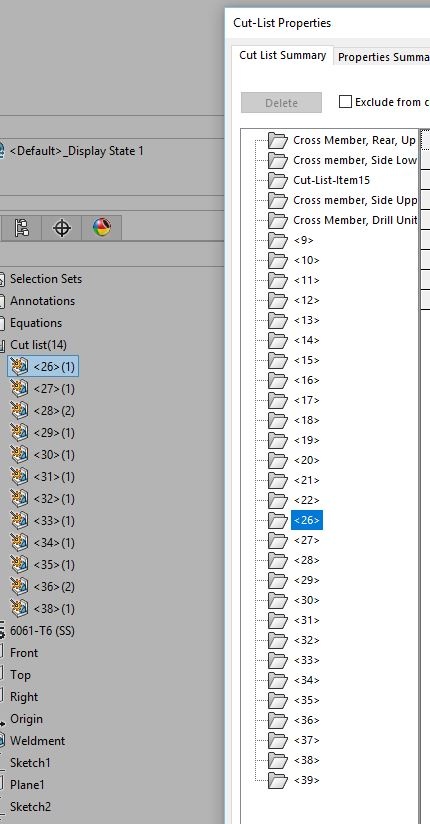Image resolution: width=430 pixels, height=824 pixels.
Task: Select cut list item <27>(1) icon
Action: click(19, 388)
